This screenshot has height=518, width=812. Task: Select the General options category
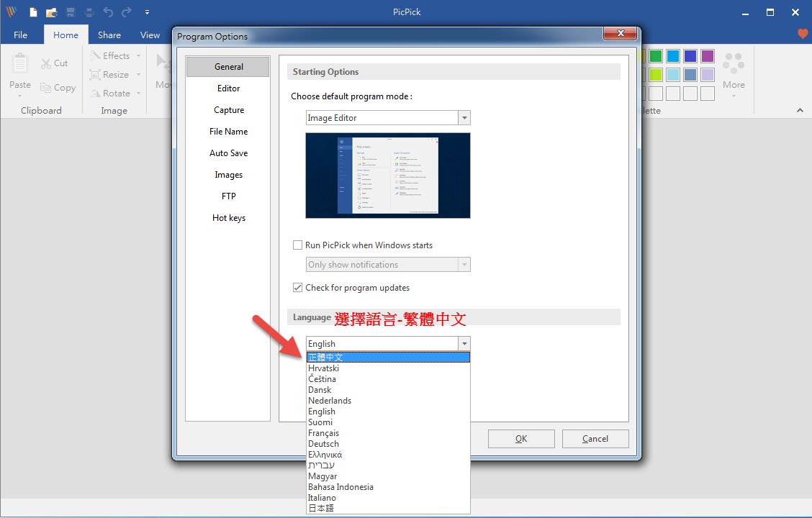228,67
